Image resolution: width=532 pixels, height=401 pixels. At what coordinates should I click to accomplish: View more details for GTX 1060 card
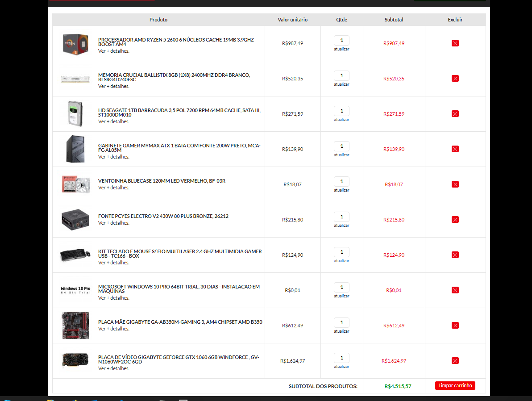point(114,369)
